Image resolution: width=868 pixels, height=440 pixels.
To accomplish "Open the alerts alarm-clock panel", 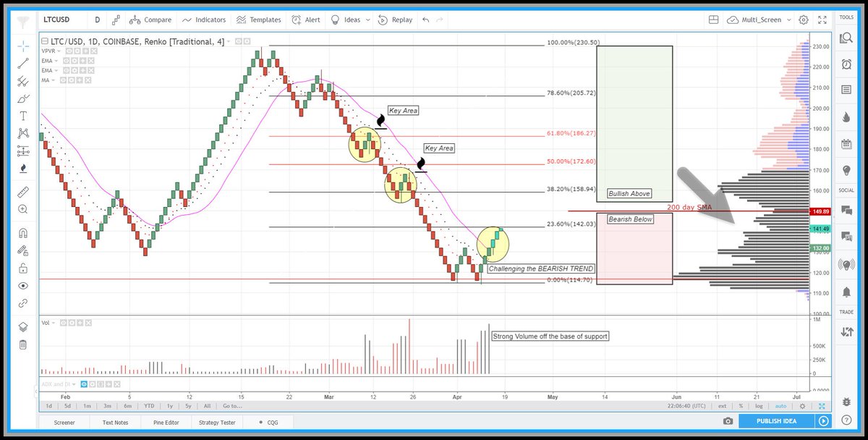I will point(846,64).
